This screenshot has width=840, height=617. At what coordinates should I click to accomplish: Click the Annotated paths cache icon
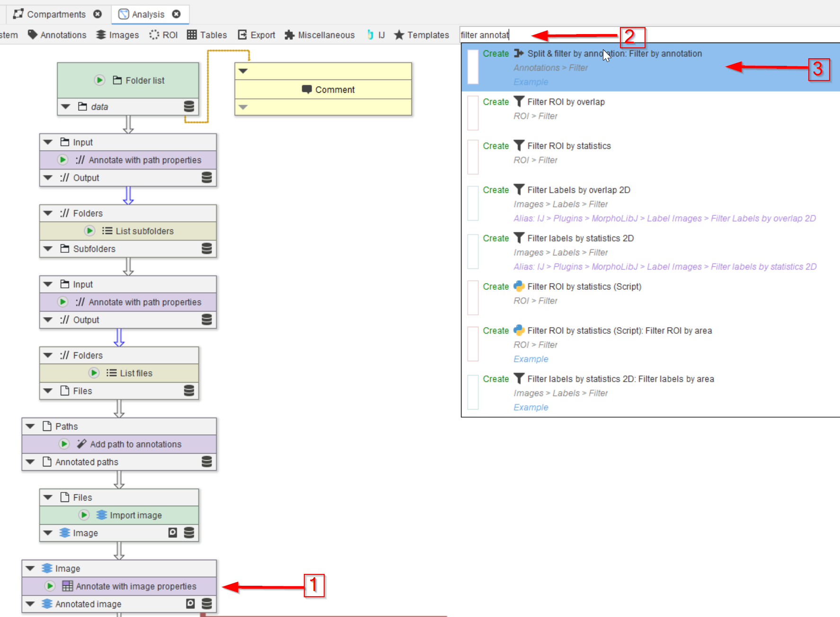pos(207,462)
